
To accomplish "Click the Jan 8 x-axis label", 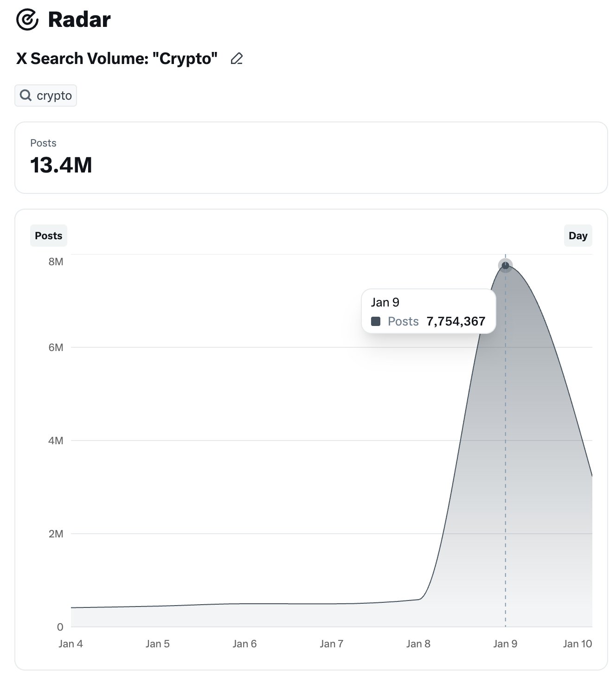I will [418, 644].
